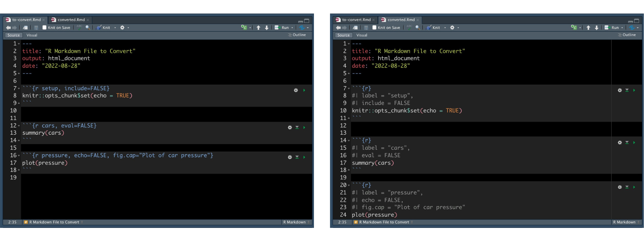Open R Markdown file type selector in right statusbar
Screen dimensions: 644x244
coord(626,222)
